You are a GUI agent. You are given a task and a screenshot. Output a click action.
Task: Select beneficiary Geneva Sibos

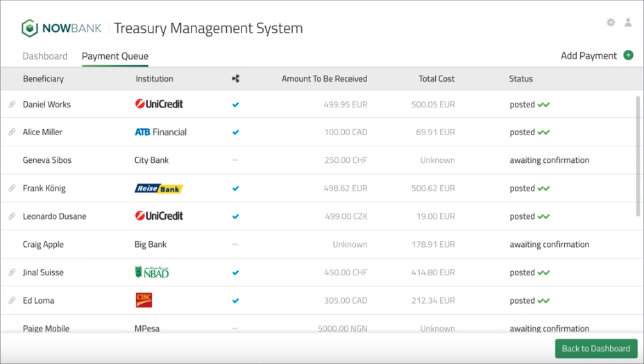[46, 160]
